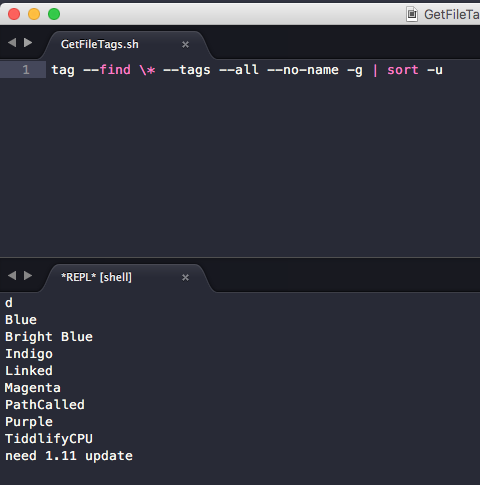
Task: Click the yellow minimize window button
Action: click(x=34, y=14)
